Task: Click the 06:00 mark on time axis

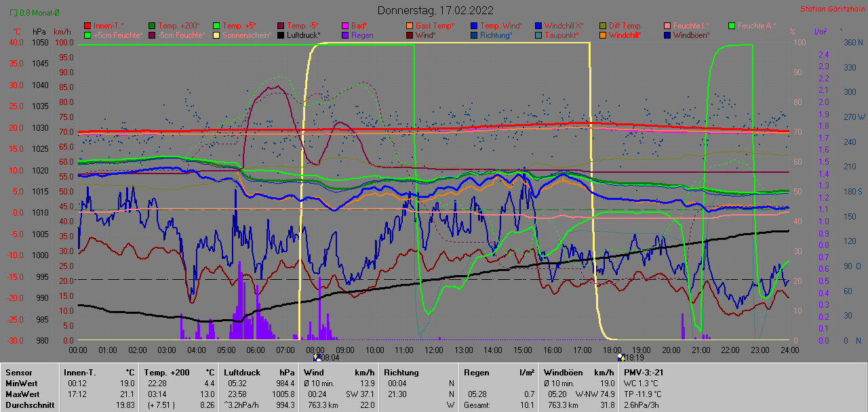Action: tap(256, 350)
